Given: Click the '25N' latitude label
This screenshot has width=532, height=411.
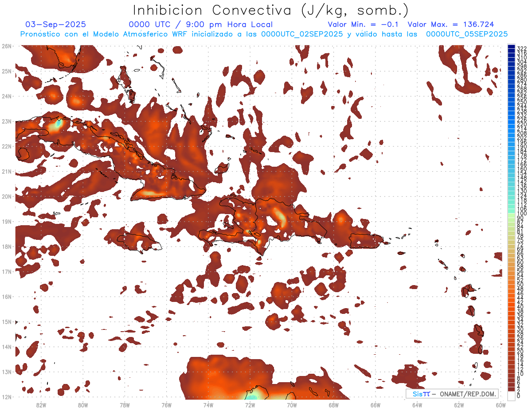Looking at the screenshot, I should [7, 71].
